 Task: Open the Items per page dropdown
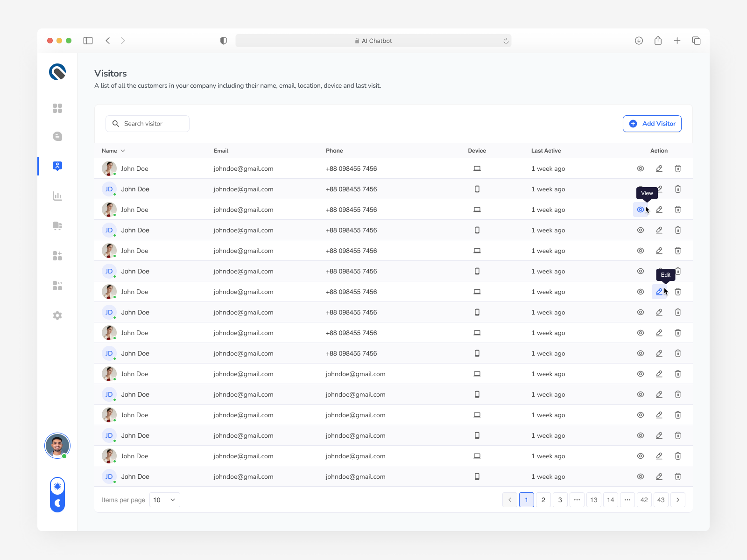click(164, 500)
